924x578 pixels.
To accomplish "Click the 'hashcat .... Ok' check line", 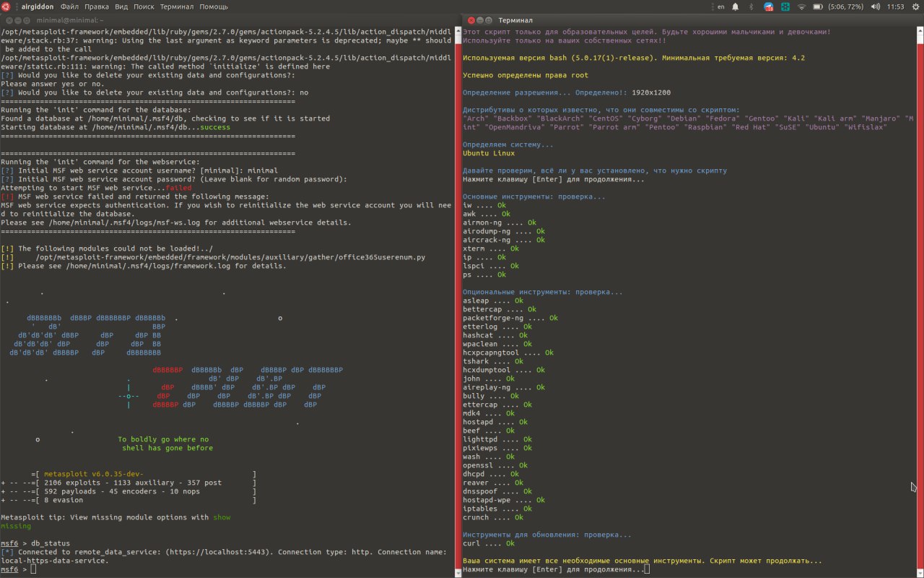I will click(495, 335).
